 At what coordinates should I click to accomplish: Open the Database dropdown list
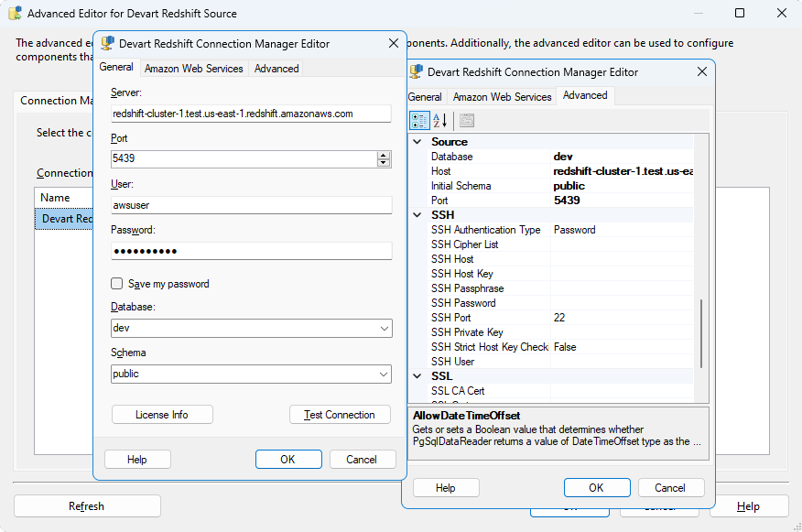point(384,328)
